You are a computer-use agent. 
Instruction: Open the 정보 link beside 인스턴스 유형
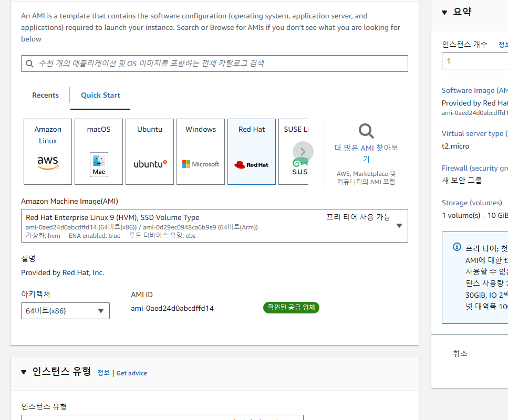pos(103,373)
